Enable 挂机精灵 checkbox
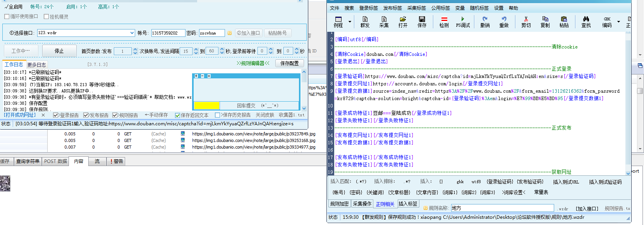This screenshot has width=644, height=225. point(46,17)
